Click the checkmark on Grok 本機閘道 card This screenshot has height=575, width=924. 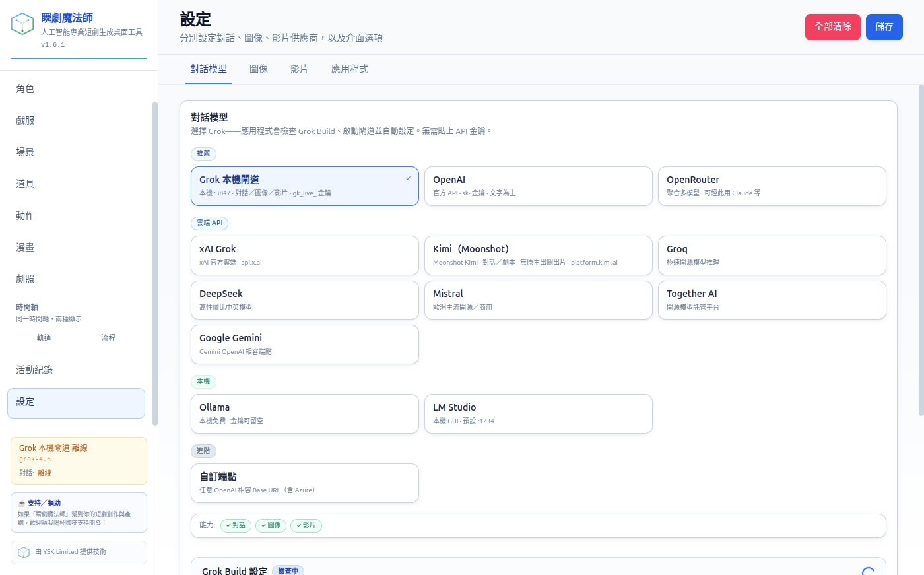408,178
